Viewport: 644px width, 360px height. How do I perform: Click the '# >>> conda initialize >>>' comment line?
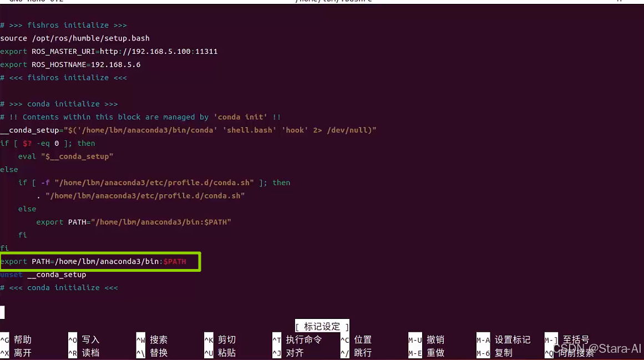(x=59, y=104)
